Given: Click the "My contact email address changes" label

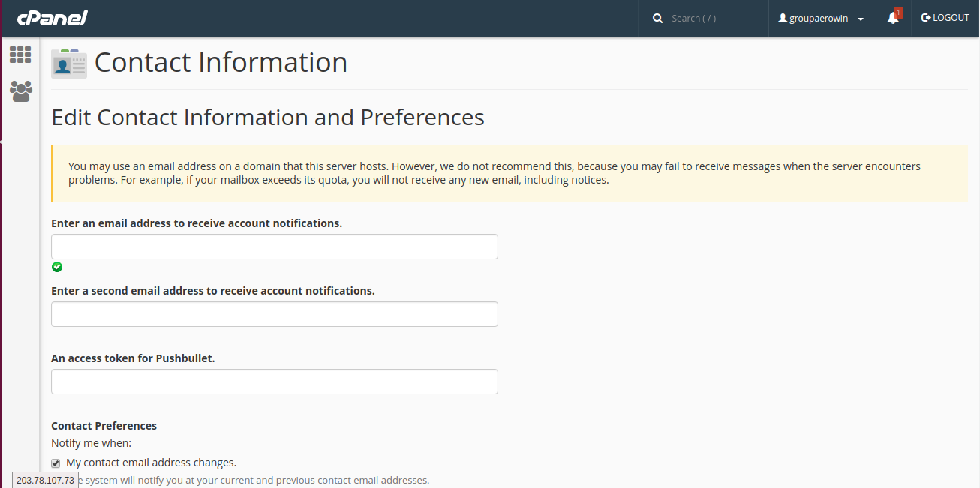Looking at the screenshot, I should pos(151,463).
